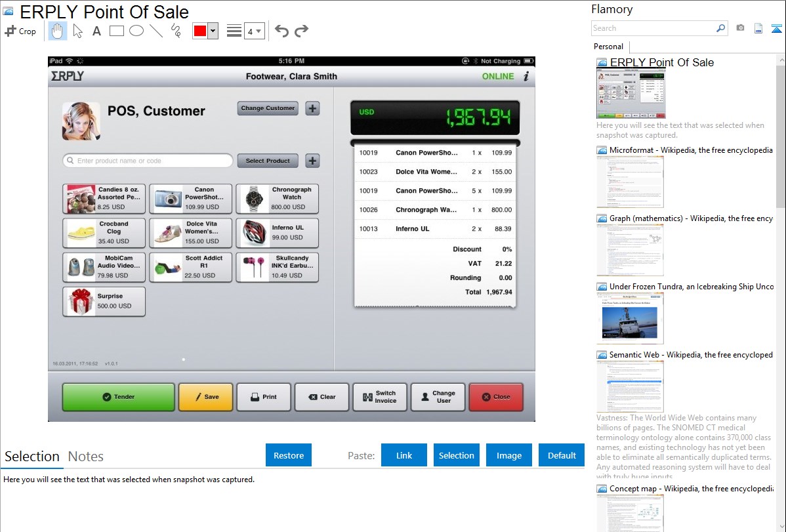Undo the last annotation
The width and height of the screenshot is (786, 532).
[x=281, y=31]
